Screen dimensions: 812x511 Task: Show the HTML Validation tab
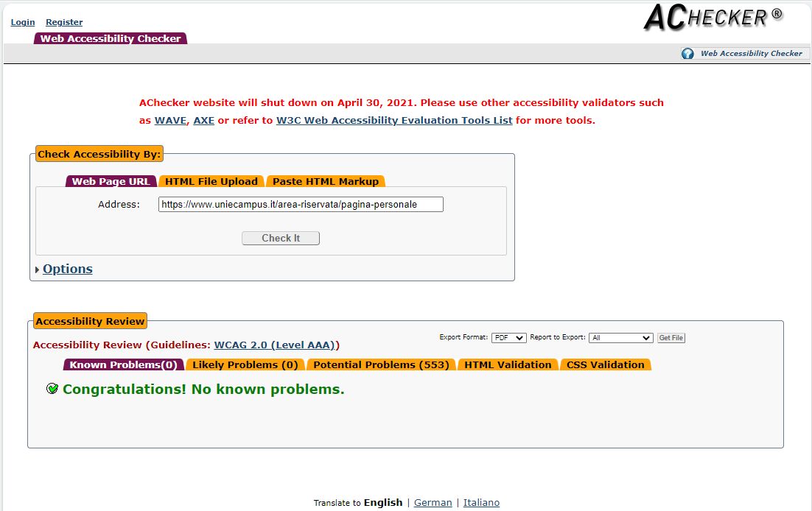point(508,365)
